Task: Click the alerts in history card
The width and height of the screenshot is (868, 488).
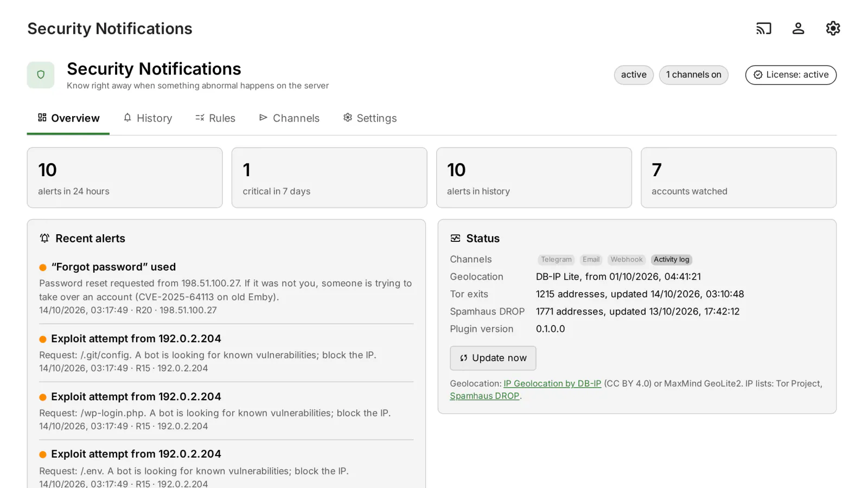Action: click(x=534, y=177)
